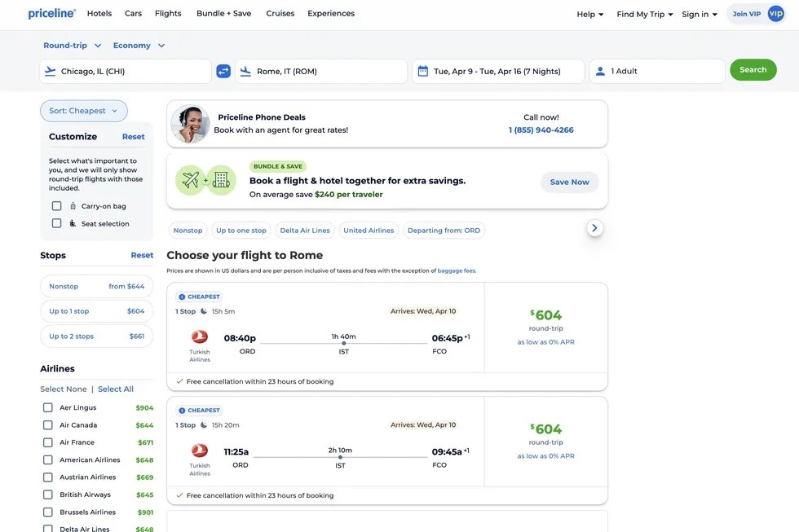Click the landing plane icon in destination field
Viewport: 799px width, 532px height.
pos(245,71)
